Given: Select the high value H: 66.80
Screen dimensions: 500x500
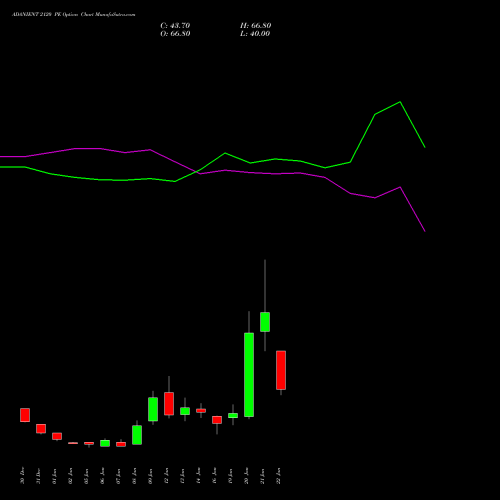Looking at the screenshot, I should pos(255,26).
